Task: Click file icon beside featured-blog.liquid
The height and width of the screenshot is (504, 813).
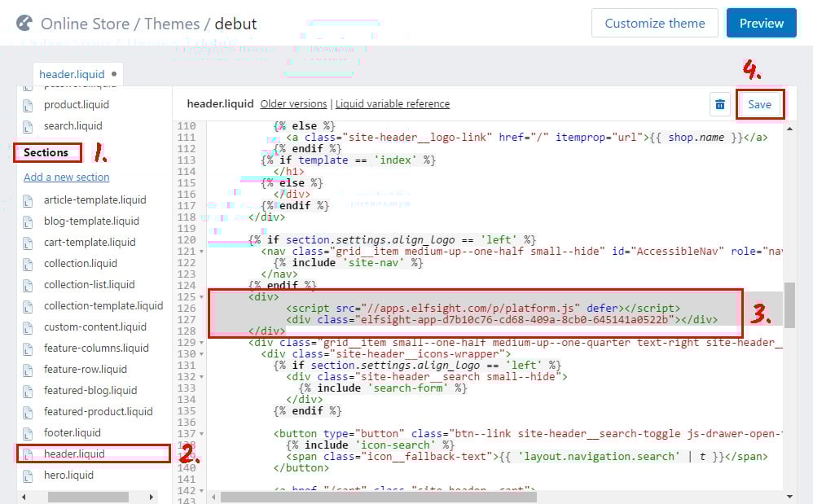Action: coord(28,392)
